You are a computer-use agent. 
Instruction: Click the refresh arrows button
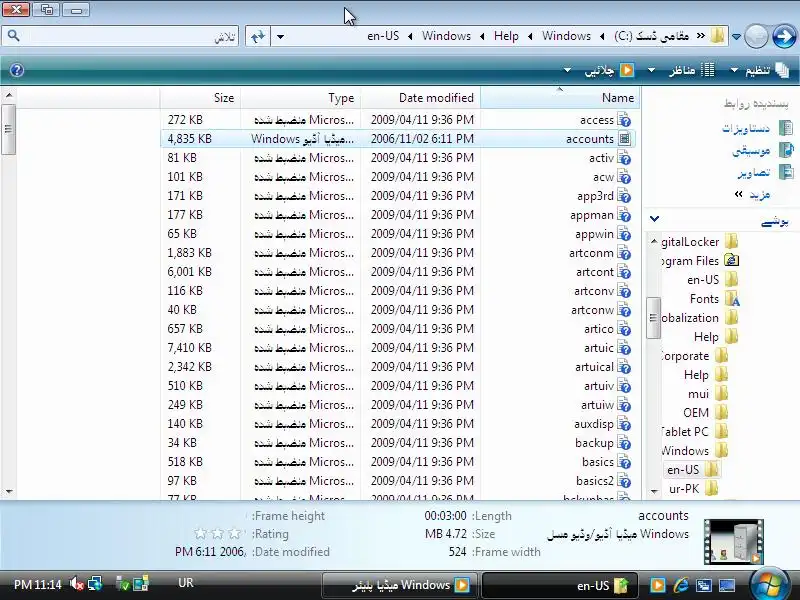pos(258,36)
